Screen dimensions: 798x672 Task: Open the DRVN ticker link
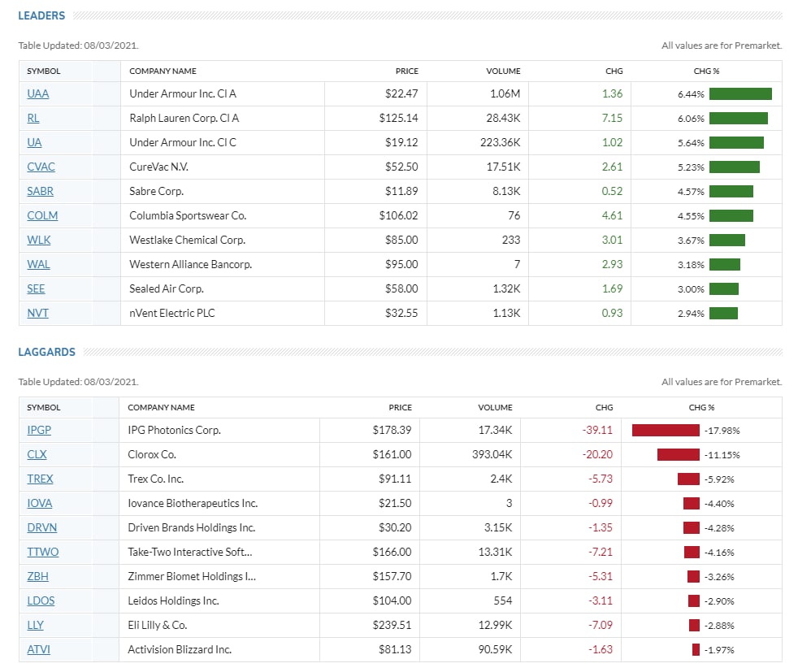click(x=41, y=528)
